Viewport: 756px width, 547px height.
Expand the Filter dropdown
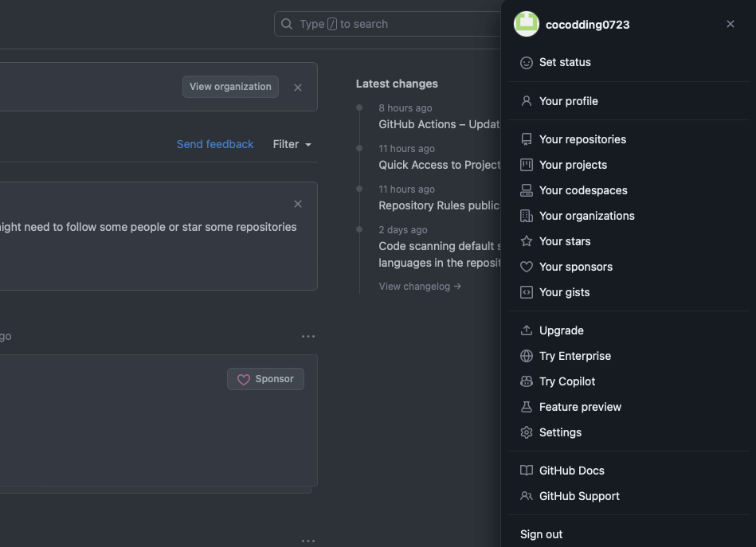(292, 144)
